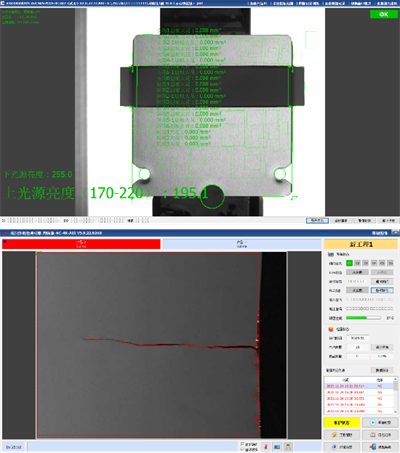Click the yellow button in bottom-right panel

pyautogui.click(x=342, y=423)
